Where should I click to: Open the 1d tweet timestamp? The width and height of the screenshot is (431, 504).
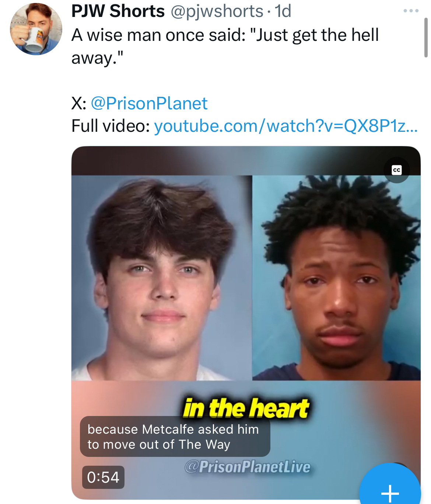click(283, 11)
